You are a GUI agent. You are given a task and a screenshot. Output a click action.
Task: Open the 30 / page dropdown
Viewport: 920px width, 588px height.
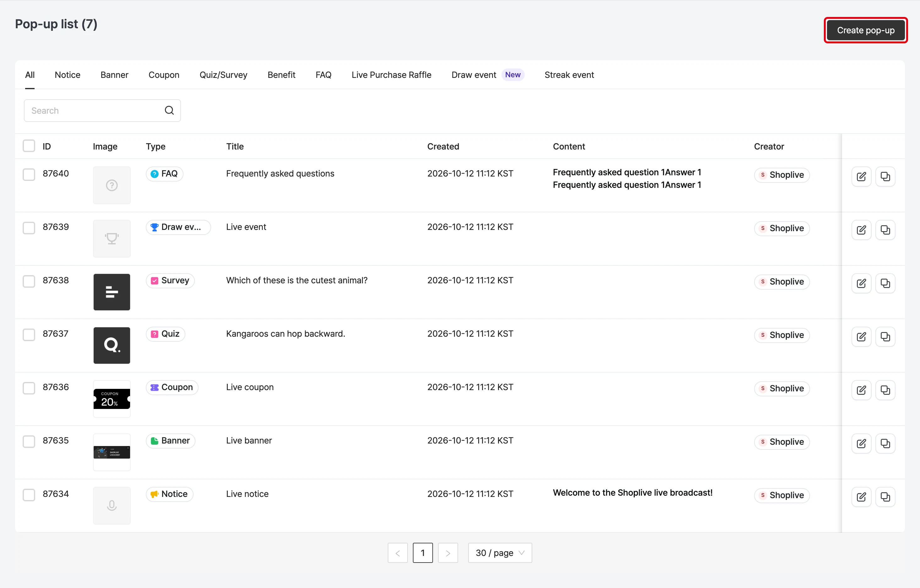tap(500, 553)
